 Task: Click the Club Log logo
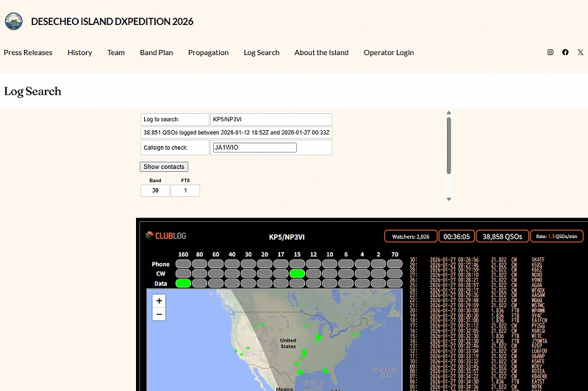pyautogui.click(x=170, y=236)
